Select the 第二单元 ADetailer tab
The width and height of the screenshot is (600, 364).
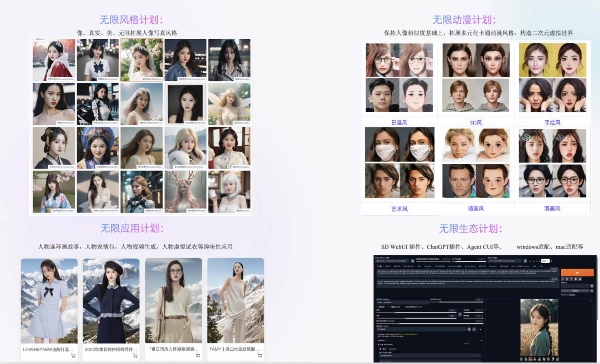392,349
